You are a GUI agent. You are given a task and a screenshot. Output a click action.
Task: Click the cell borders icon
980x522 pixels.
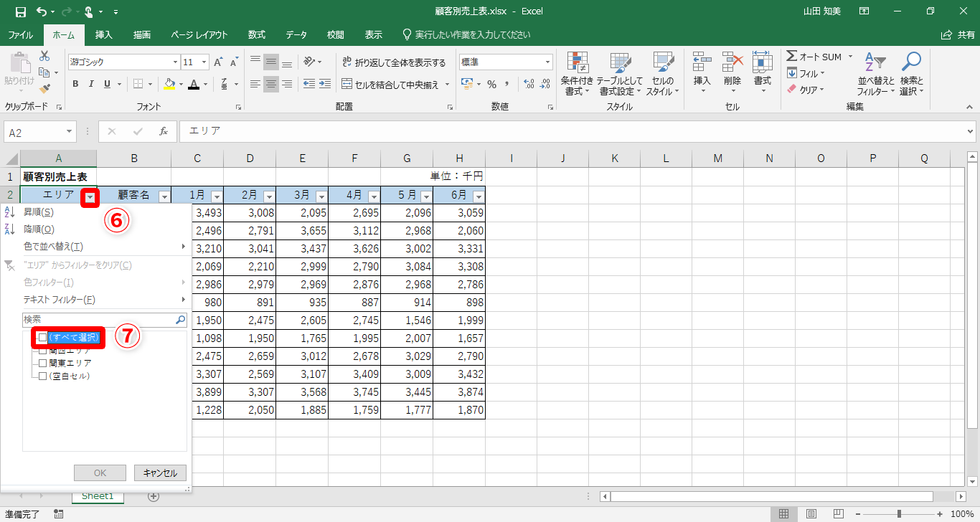click(138, 84)
